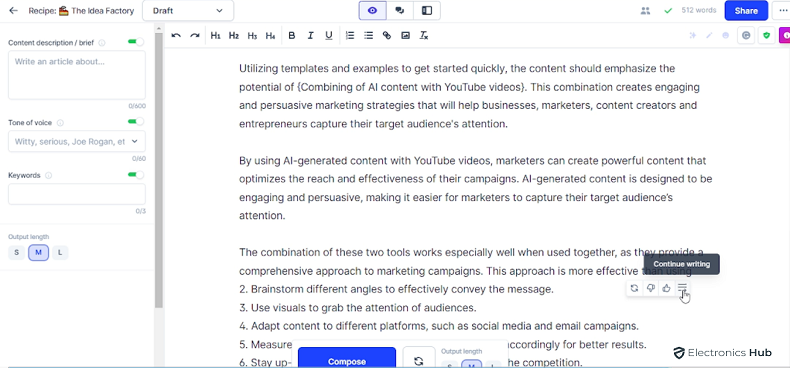Click the smiley face toolbar icon
Screen dimensions: 790x368
tap(726, 35)
